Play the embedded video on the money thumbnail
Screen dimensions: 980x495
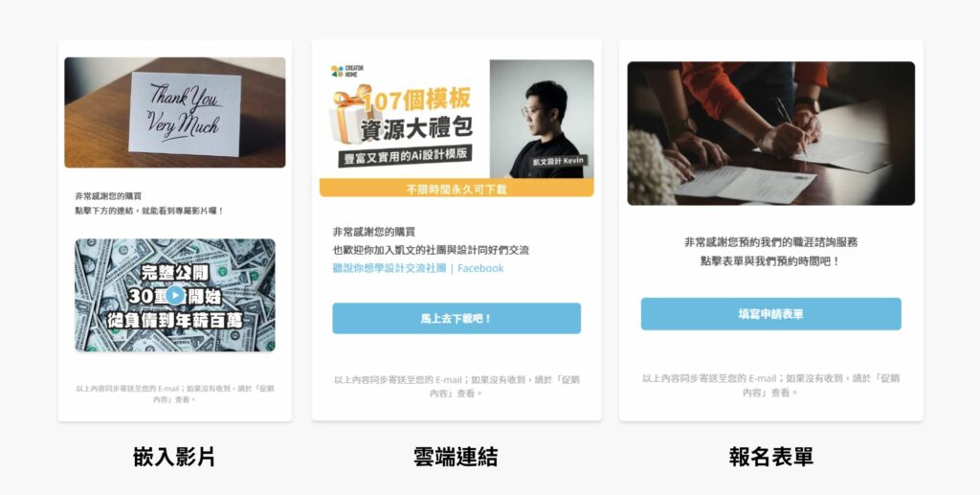click(x=175, y=295)
